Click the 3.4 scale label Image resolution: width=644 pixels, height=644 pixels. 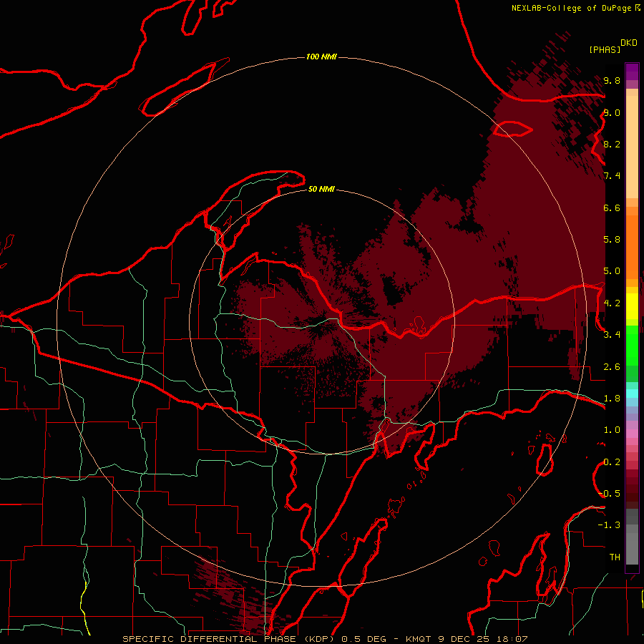click(612, 335)
